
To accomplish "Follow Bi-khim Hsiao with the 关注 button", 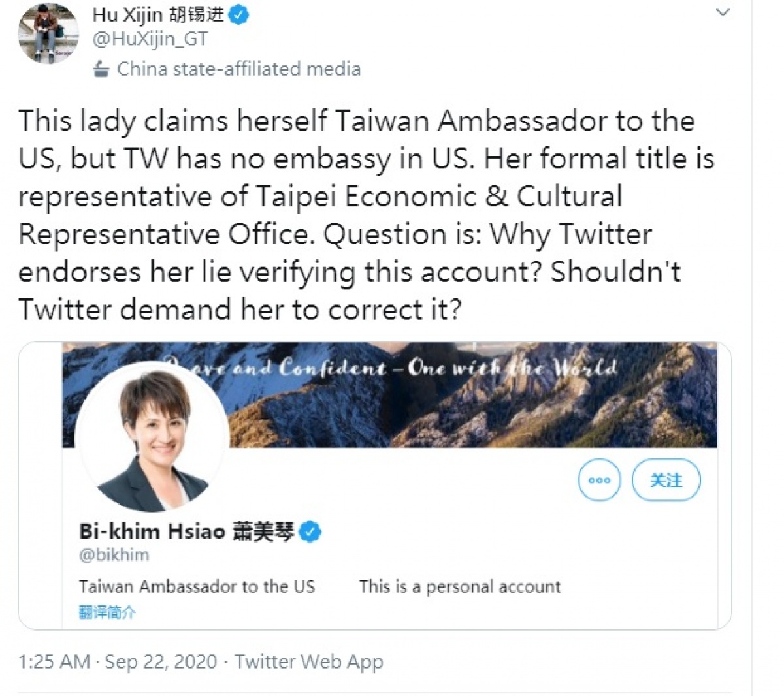I will point(666,480).
